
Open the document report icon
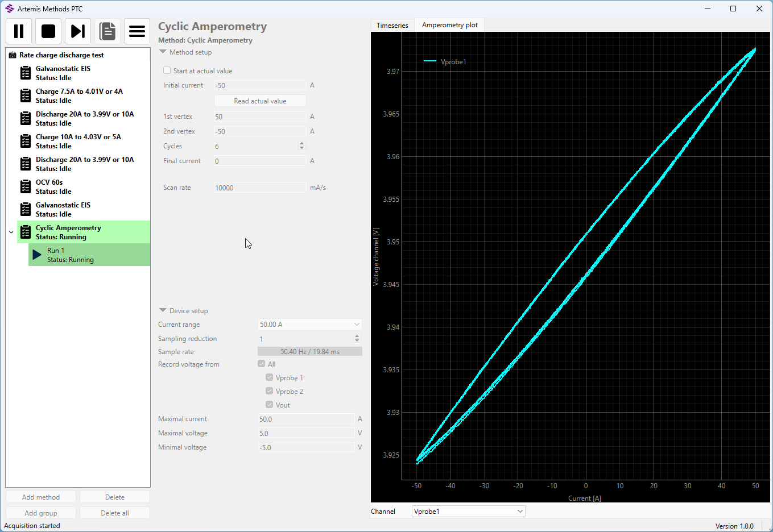[x=108, y=31]
